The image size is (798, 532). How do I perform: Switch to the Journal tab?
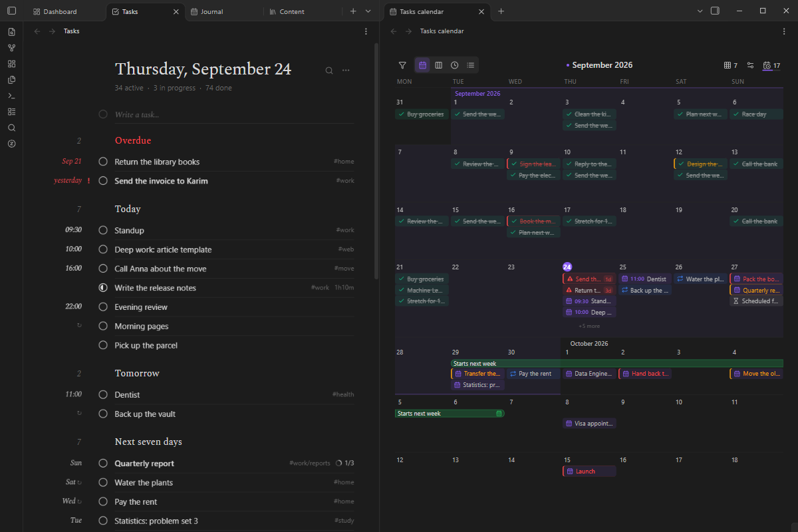(212, 11)
